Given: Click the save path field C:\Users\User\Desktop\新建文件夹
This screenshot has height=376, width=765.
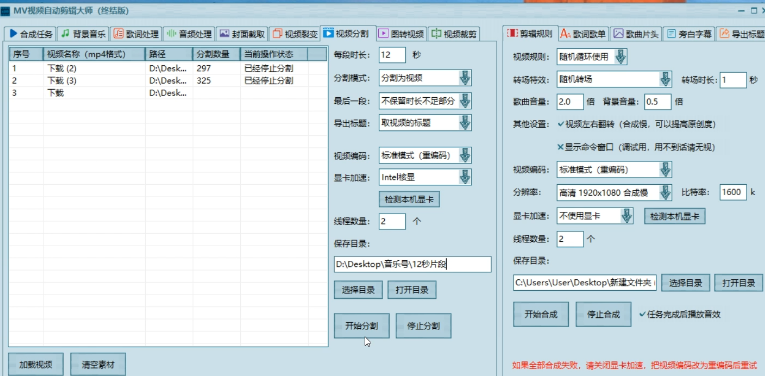Looking at the screenshot, I should (585, 282).
